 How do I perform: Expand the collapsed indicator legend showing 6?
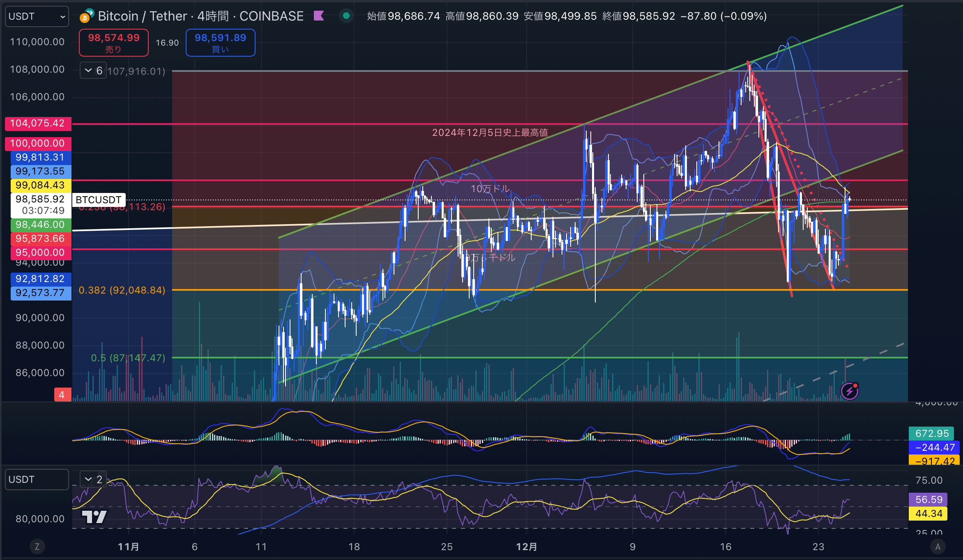(x=93, y=71)
